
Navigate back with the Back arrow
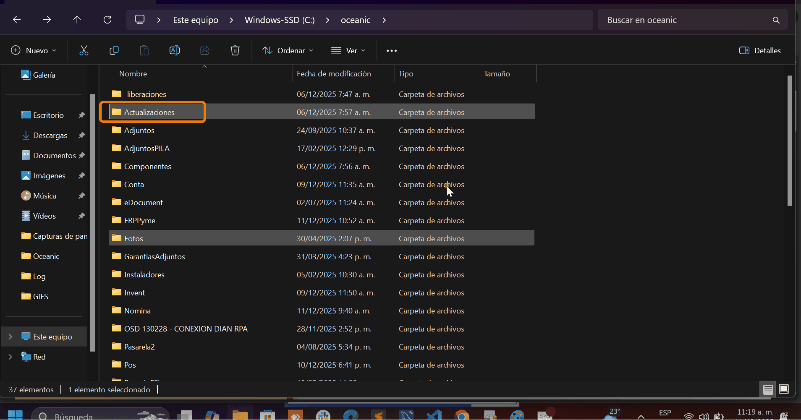(x=17, y=20)
